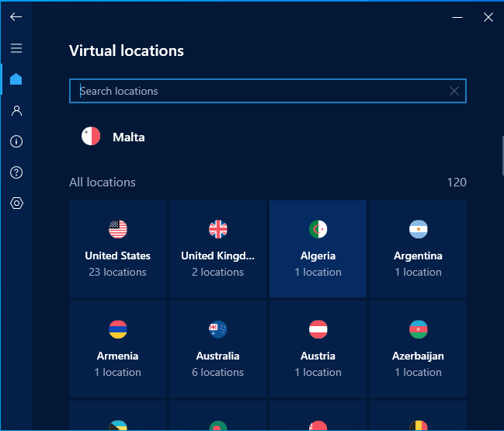Click the info circle icon

(16, 141)
